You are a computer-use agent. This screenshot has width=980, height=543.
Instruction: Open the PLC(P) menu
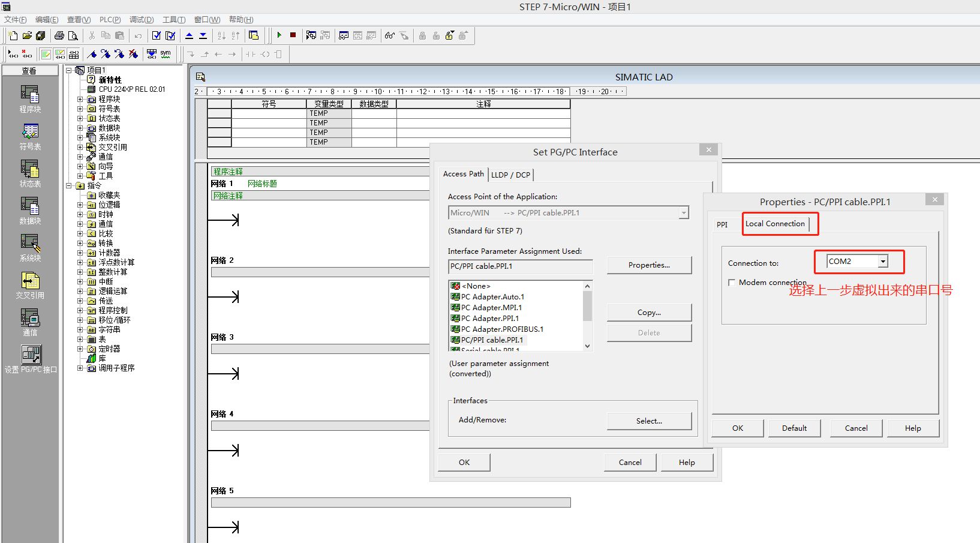tap(110, 20)
